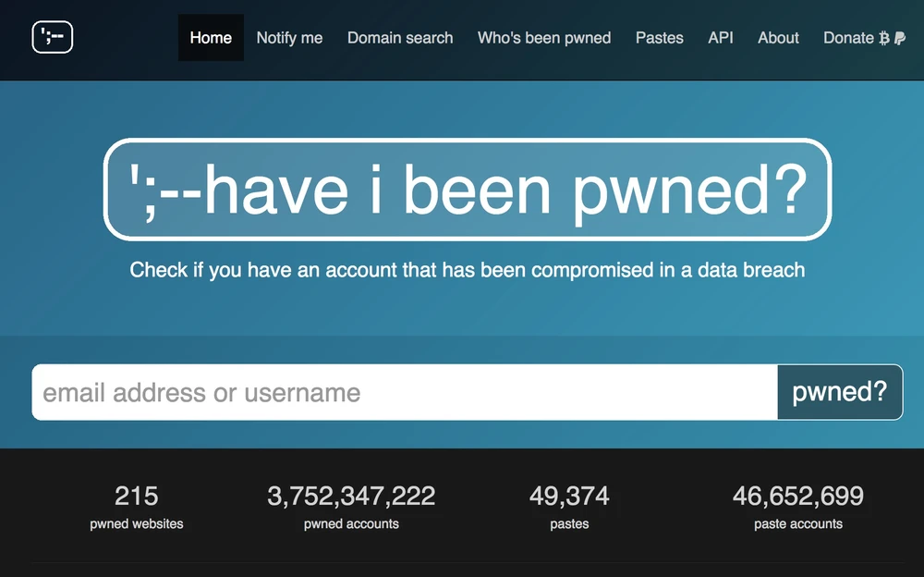
Task: Click the PayPal donate icon
Action: click(x=900, y=38)
